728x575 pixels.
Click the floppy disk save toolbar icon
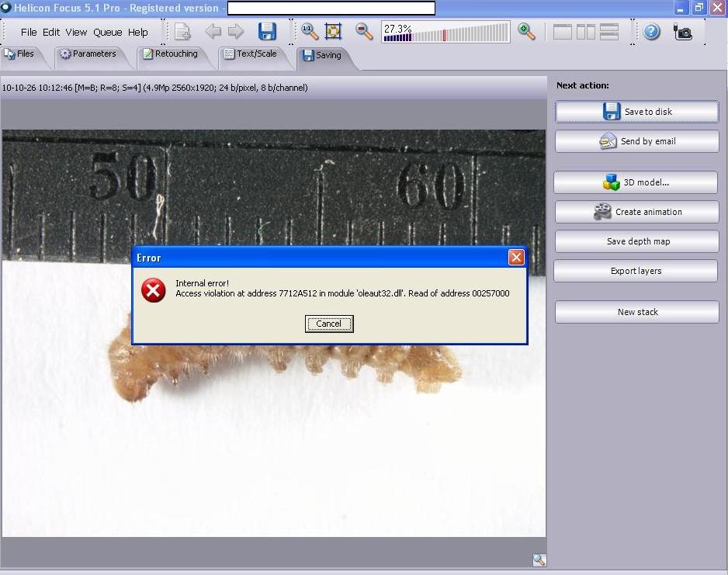pyautogui.click(x=267, y=32)
